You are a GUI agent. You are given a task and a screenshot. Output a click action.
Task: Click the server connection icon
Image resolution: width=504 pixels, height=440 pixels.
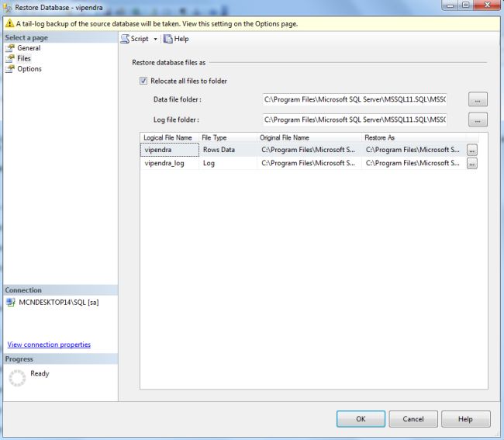pos(11,303)
